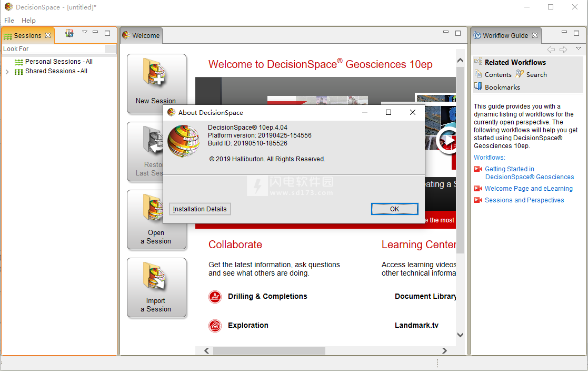Open the Exploration link
The height and width of the screenshot is (371, 588).
[x=248, y=325]
